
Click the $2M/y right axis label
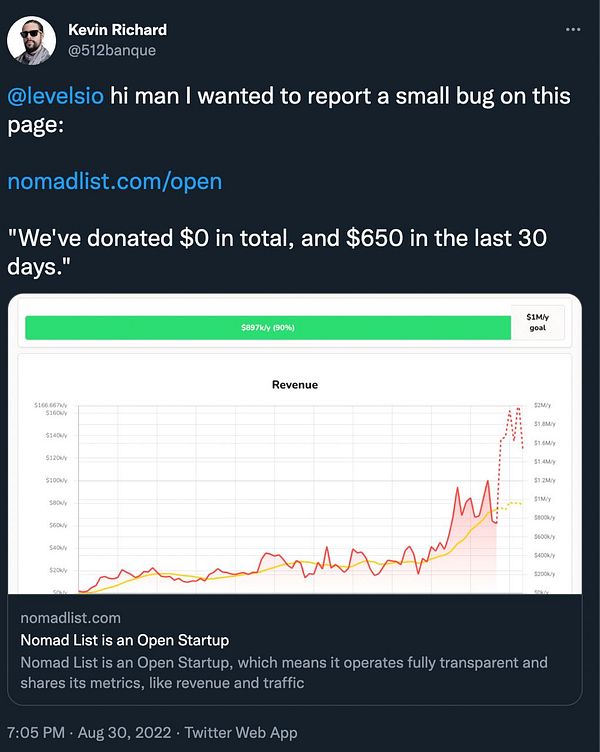click(544, 405)
